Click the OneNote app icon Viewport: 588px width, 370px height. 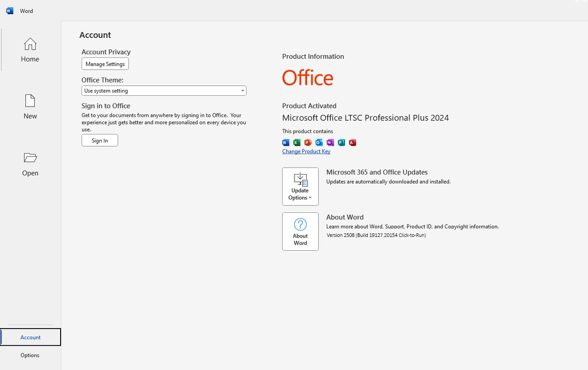(330, 143)
